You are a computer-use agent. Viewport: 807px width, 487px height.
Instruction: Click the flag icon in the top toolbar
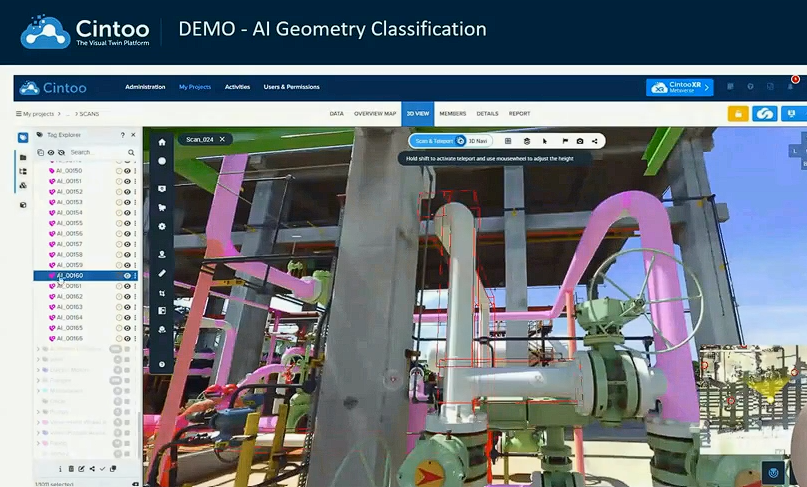point(565,141)
